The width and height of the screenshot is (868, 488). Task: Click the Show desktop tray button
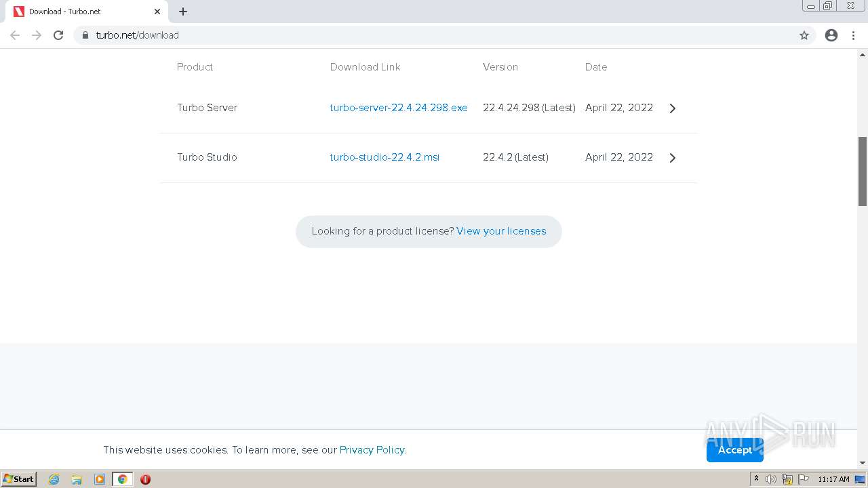pyautogui.click(x=860, y=479)
